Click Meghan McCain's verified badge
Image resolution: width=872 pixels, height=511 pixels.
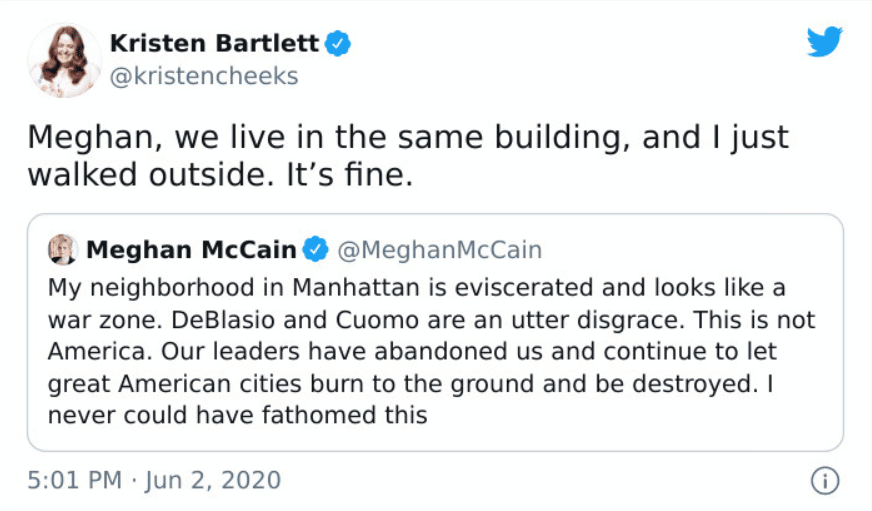(x=316, y=248)
